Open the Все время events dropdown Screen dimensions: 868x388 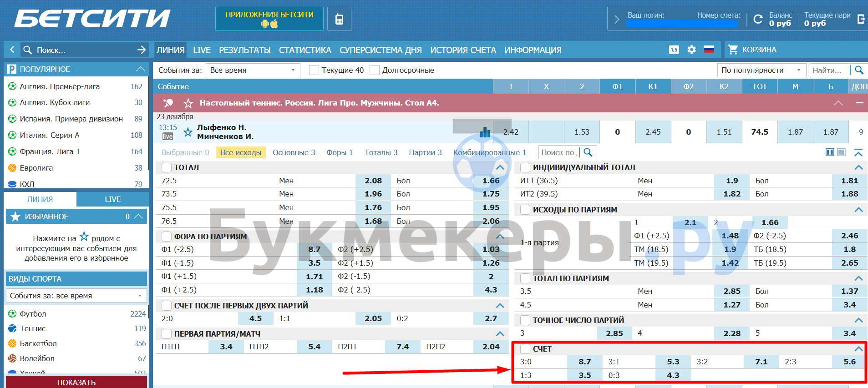pyautogui.click(x=253, y=70)
